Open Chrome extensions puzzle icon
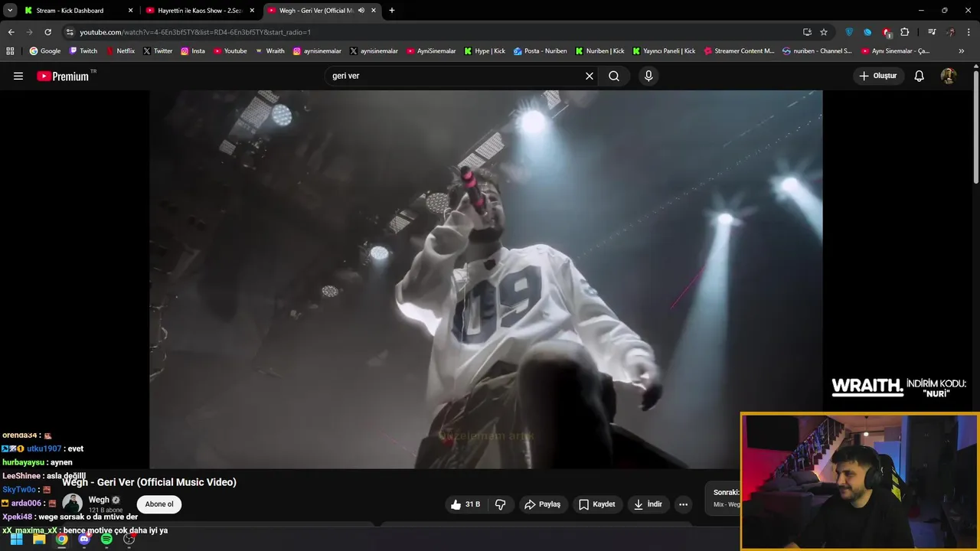The image size is (980, 551). point(905,32)
